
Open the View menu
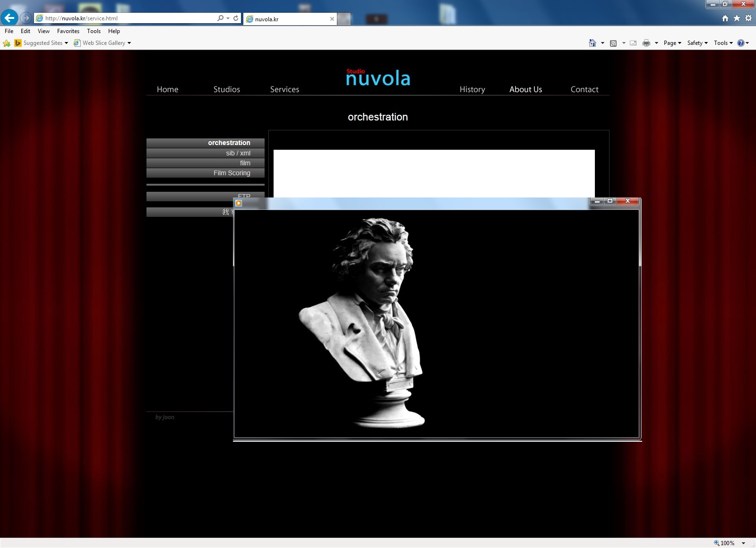[x=43, y=31]
